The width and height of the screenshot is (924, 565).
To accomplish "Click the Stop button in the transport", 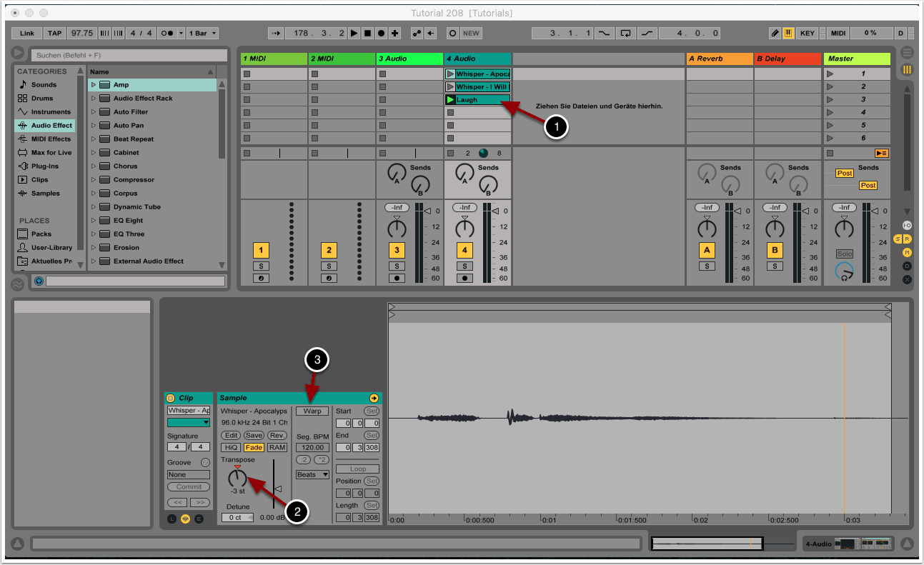I will click(x=367, y=33).
